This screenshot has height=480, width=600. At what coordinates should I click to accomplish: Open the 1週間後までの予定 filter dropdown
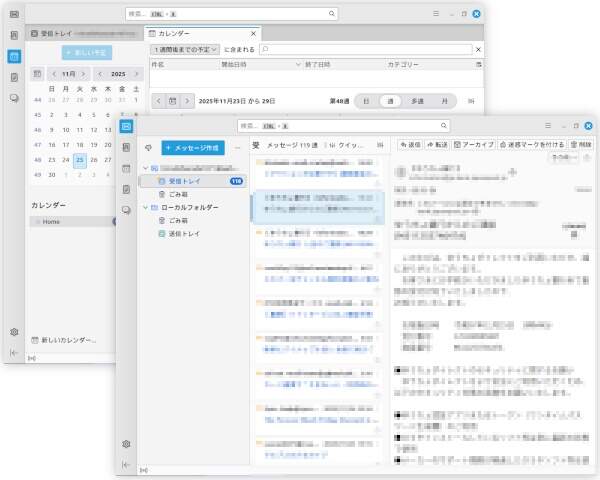[x=185, y=49]
